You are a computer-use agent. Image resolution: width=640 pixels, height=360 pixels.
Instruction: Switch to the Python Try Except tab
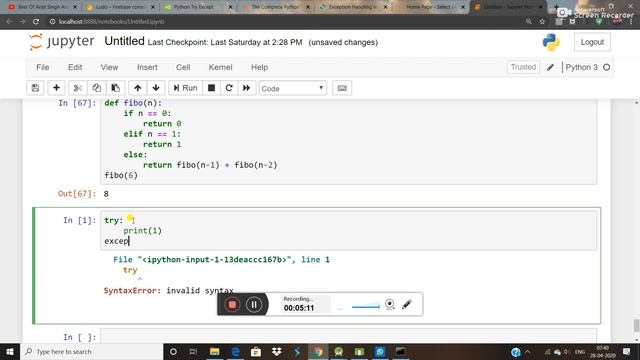[x=193, y=7]
